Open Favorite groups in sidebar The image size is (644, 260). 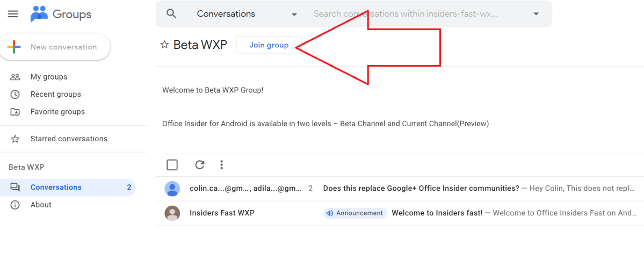[x=57, y=112]
